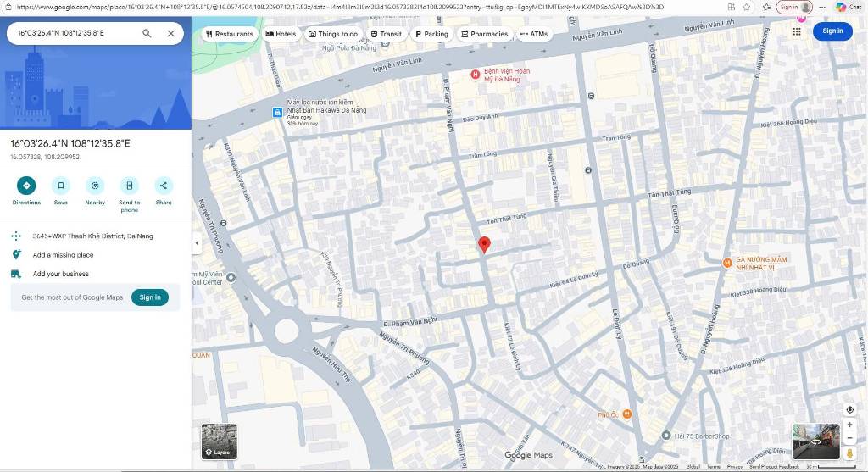Viewport: 868px width, 472px height.
Task: Share this coordinate location
Action: point(164,186)
